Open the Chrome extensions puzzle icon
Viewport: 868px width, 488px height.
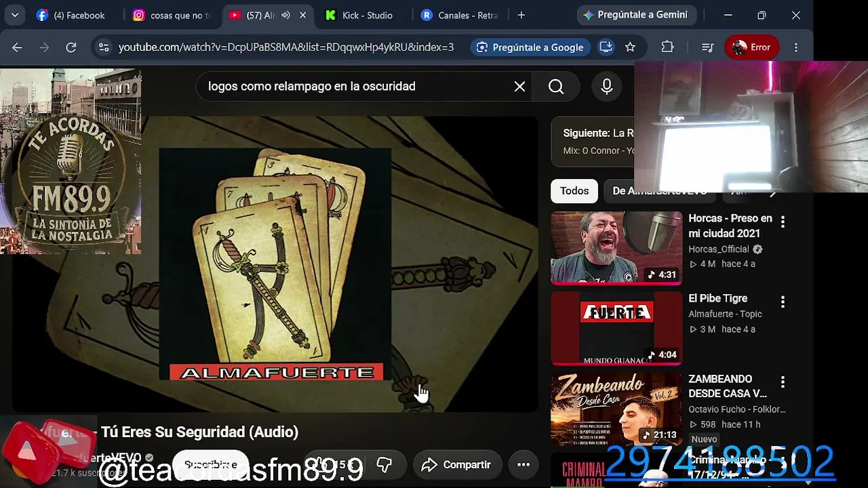click(x=667, y=47)
